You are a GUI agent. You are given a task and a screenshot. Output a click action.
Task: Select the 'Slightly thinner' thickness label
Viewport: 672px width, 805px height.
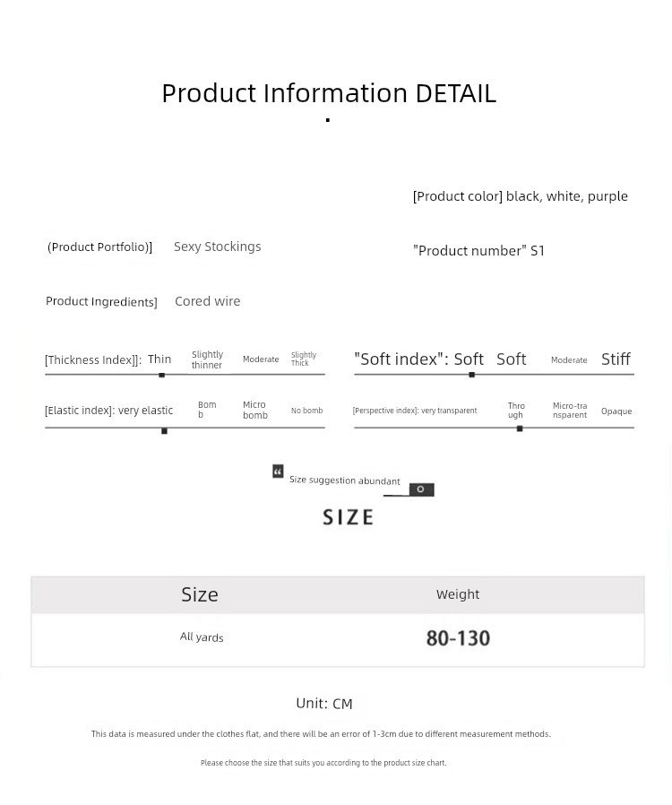point(207,359)
